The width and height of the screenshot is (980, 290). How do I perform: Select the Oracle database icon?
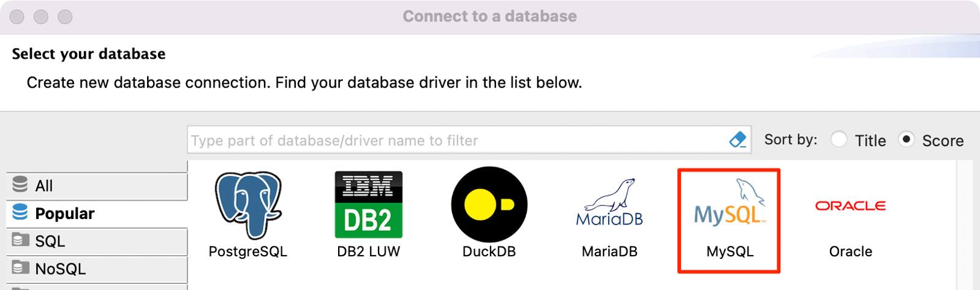850,206
